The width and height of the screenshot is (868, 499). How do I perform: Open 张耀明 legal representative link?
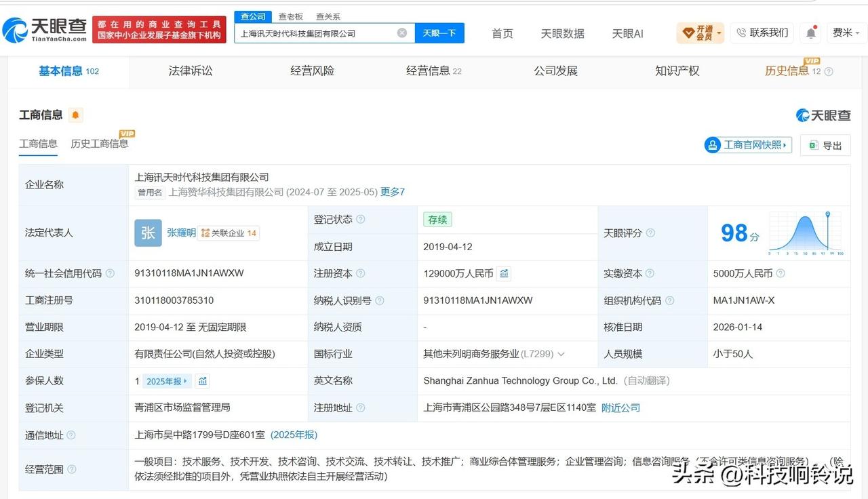[181, 233]
